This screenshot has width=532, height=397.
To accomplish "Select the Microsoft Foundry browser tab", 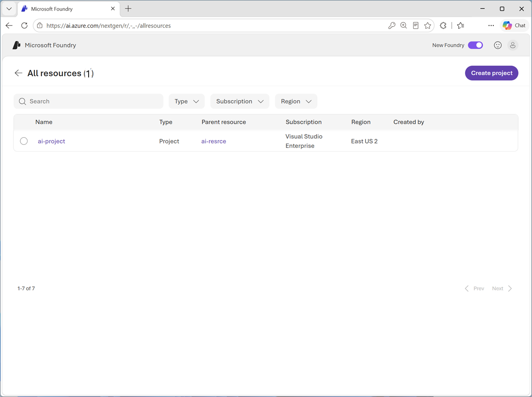I will pyautogui.click(x=68, y=9).
